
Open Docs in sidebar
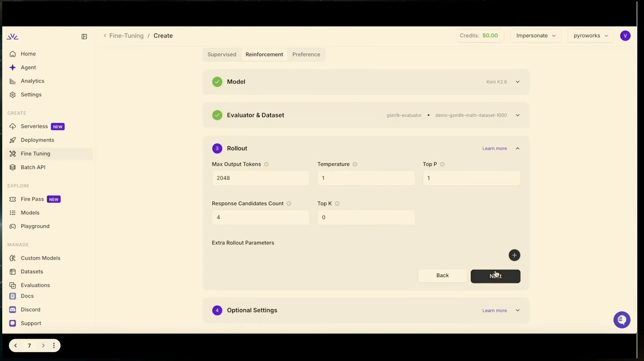[27, 296]
